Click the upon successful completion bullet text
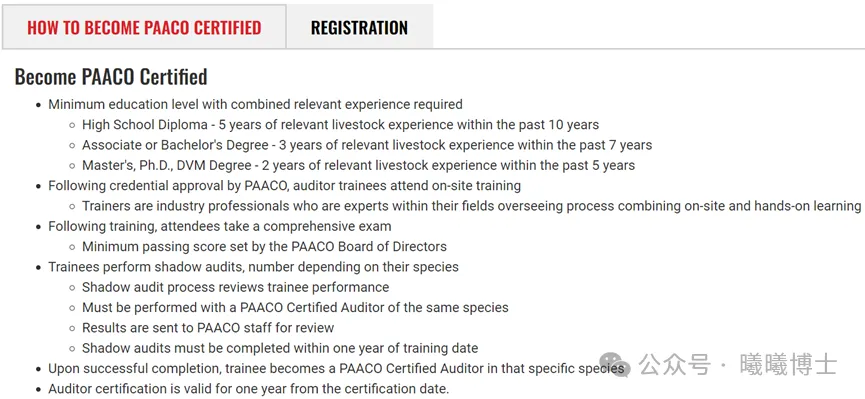Screen dimensions: 865x399 [336, 368]
